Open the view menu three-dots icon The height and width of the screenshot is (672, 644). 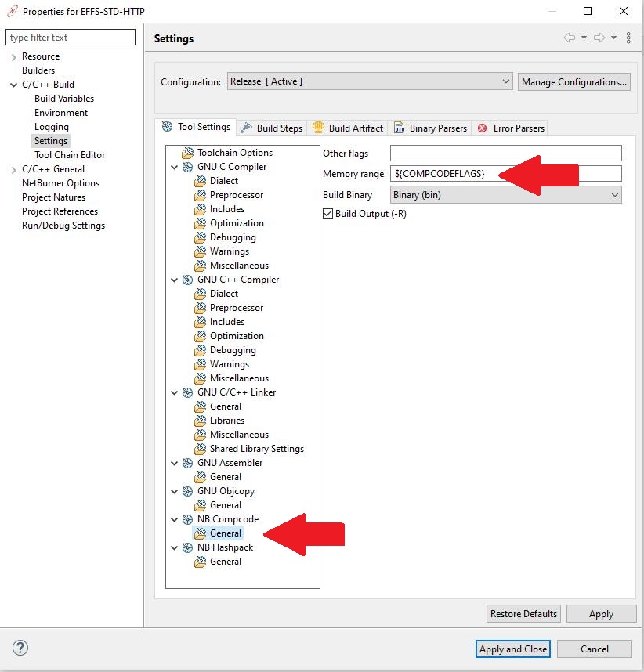click(x=628, y=38)
